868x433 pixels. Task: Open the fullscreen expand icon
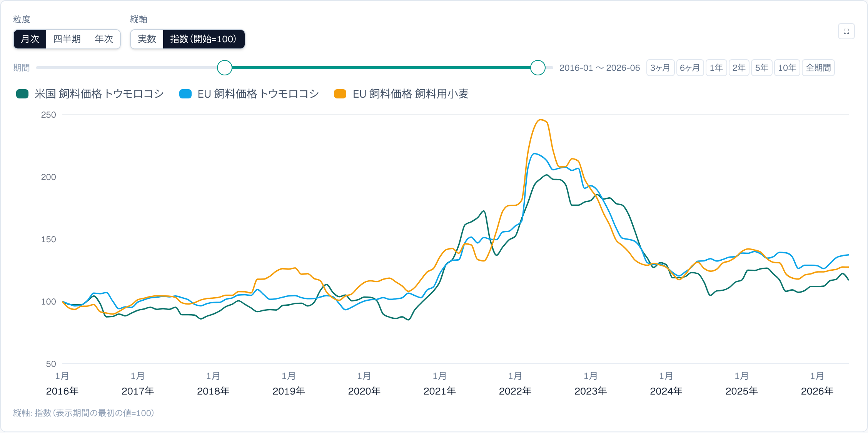click(x=846, y=32)
